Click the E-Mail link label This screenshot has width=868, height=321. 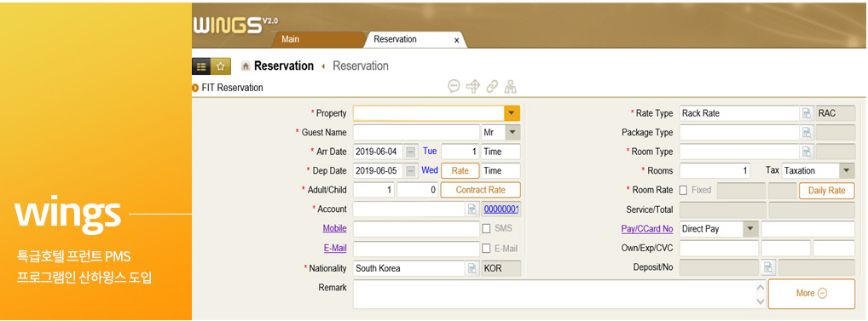pos(335,248)
